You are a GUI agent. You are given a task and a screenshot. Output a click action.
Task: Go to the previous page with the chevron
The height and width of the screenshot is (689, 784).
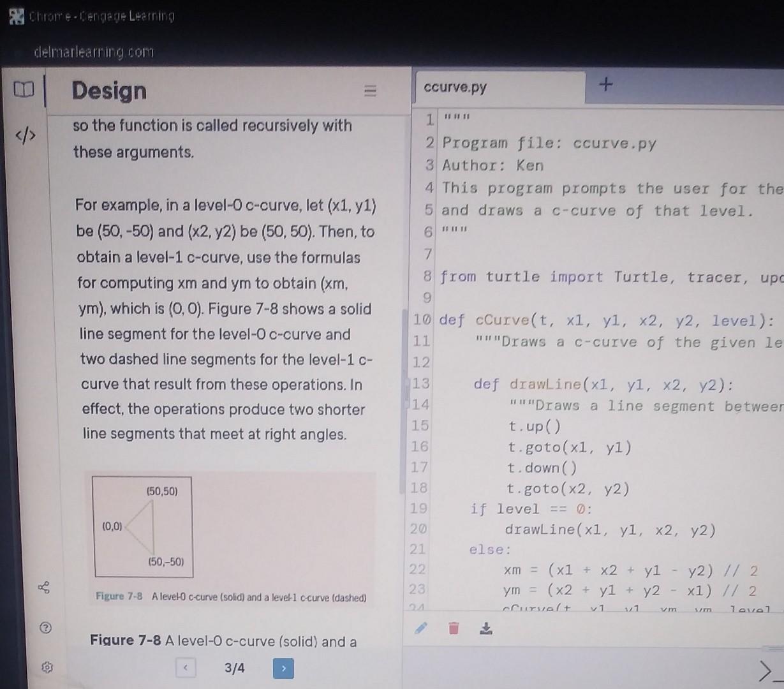tap(185, 667)
